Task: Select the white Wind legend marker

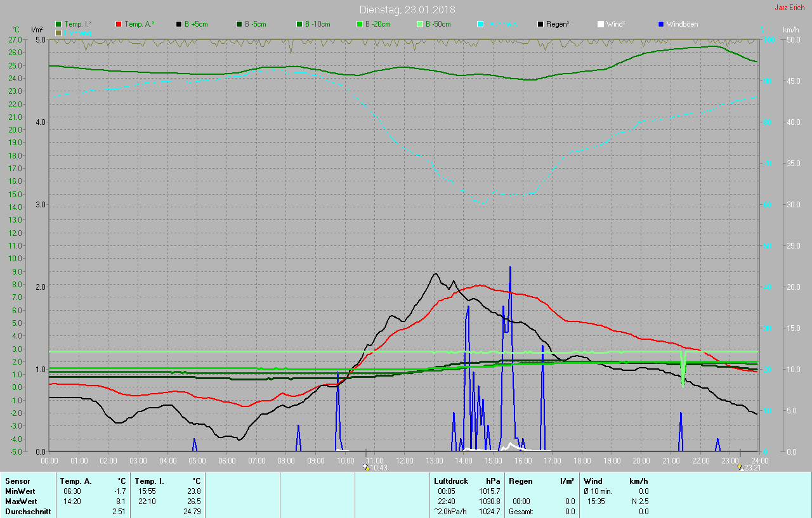Action: pyautogui.click(x=601, y=24)
